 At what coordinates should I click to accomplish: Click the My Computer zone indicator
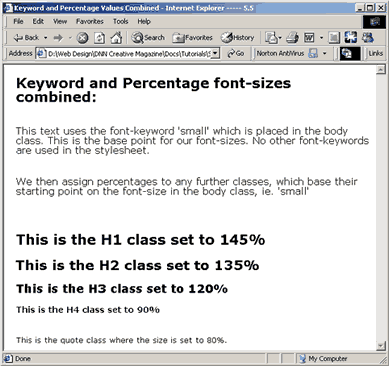tap(323, 359)
